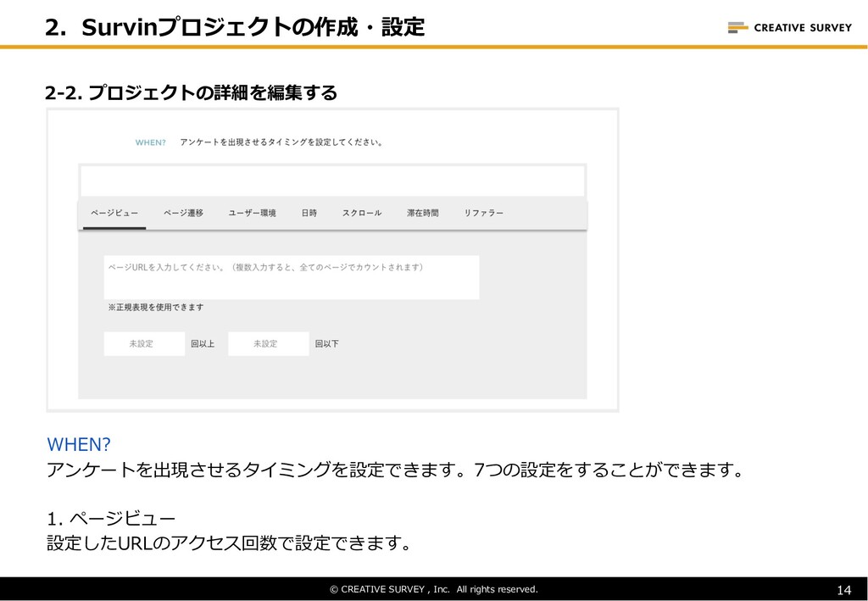The image size is (868, 601).
Task: Switch to the ページ遷移 tab
Action: [x=183, y=213]
